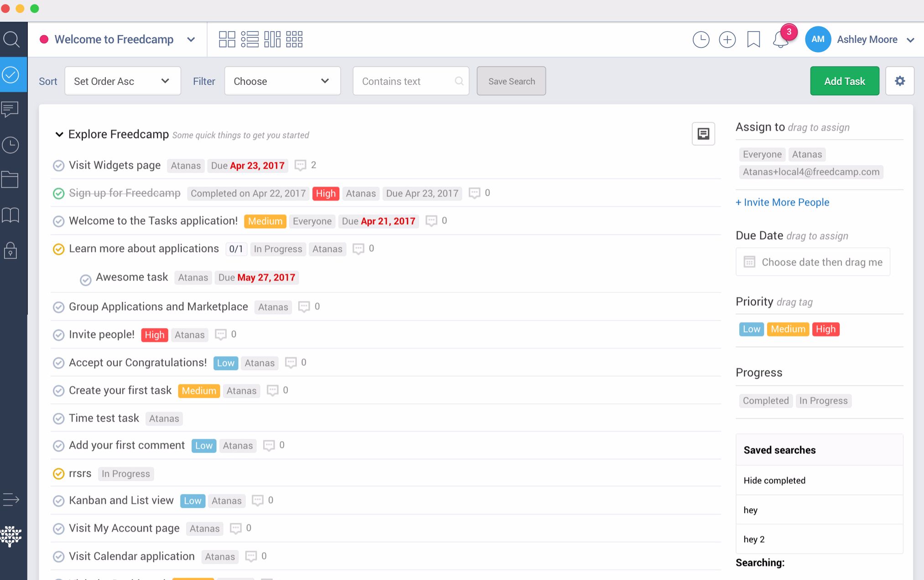The width and height of the screenshot is (924, 580).
Task: Click the Save Search button
Action: (x=511, y=81)
